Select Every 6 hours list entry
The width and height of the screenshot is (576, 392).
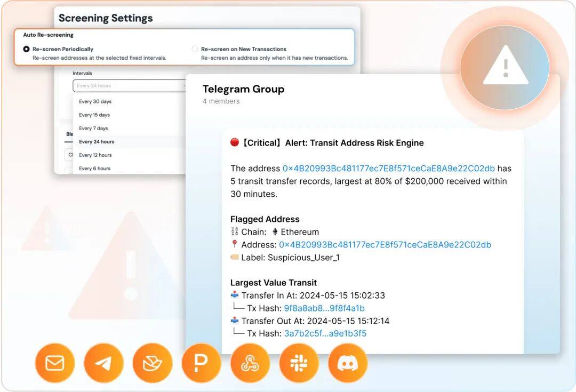(94, 168)
